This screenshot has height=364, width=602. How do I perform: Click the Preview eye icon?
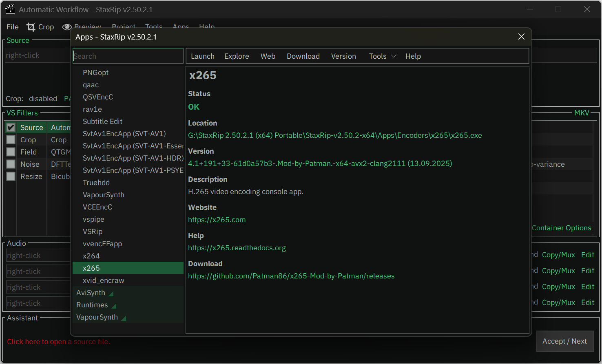(x=67, y=27)
